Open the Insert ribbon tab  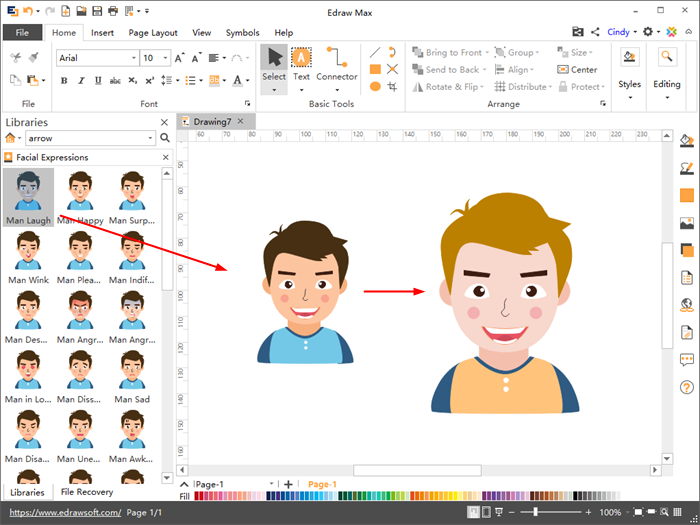point(102,32)
